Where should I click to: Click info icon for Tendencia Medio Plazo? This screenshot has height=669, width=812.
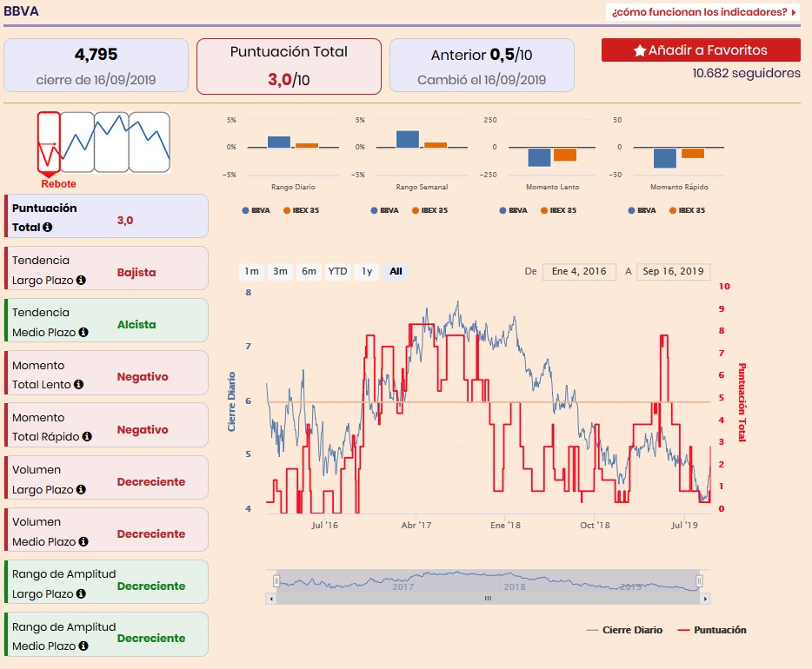click(x=83, y=332)
